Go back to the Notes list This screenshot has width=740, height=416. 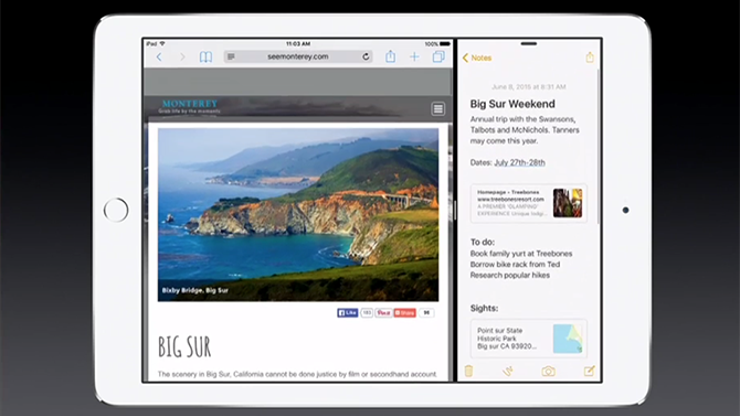click(477, 58)
